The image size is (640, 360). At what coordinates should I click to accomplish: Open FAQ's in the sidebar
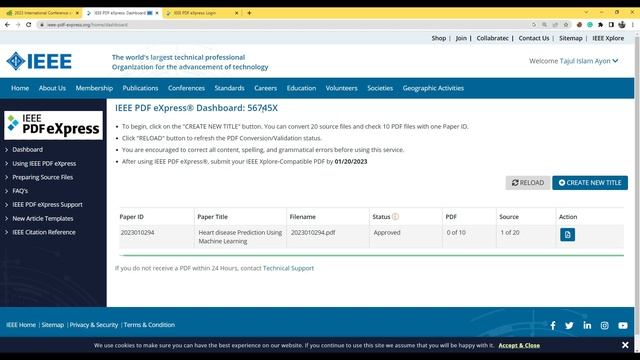[x=20, y=191]
